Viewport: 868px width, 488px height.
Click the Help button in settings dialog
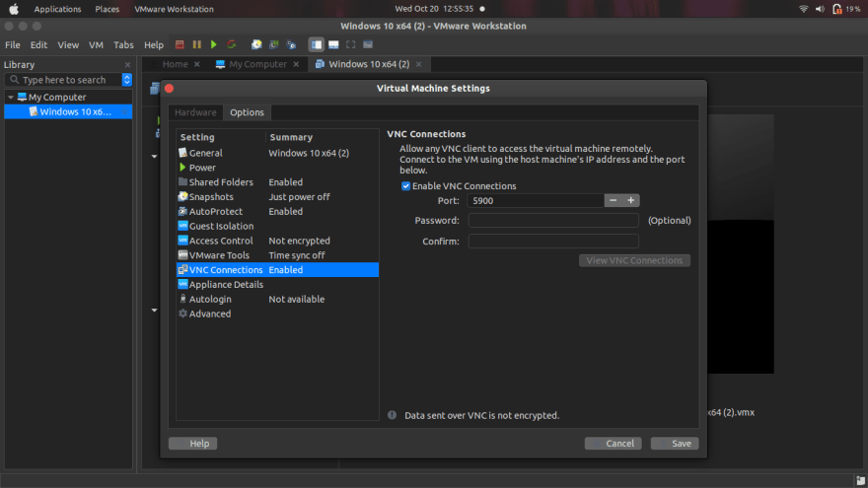pyautogui.click(x=192, y=444)
